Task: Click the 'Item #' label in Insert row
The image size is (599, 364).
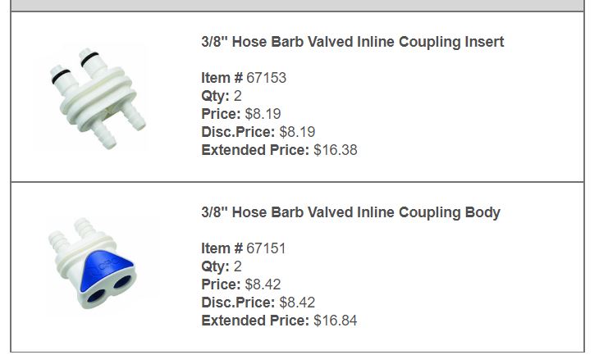Action: coord(222,78)
